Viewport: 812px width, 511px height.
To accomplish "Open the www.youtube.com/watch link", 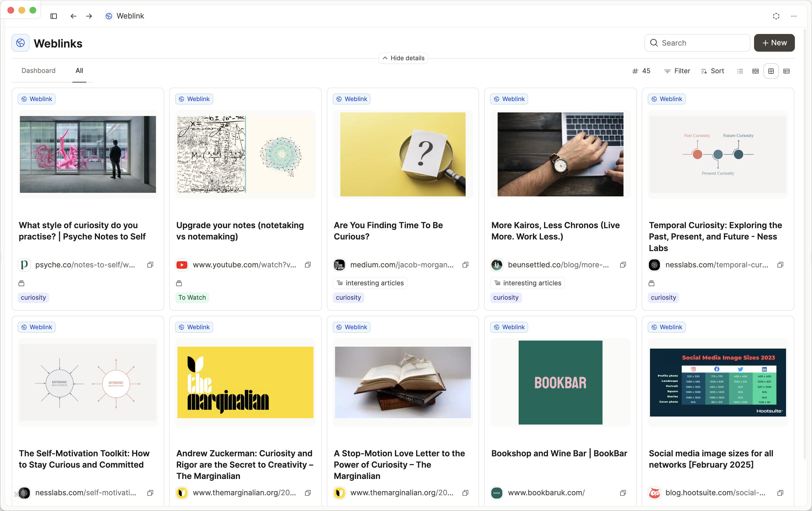I will click(245, 265).
